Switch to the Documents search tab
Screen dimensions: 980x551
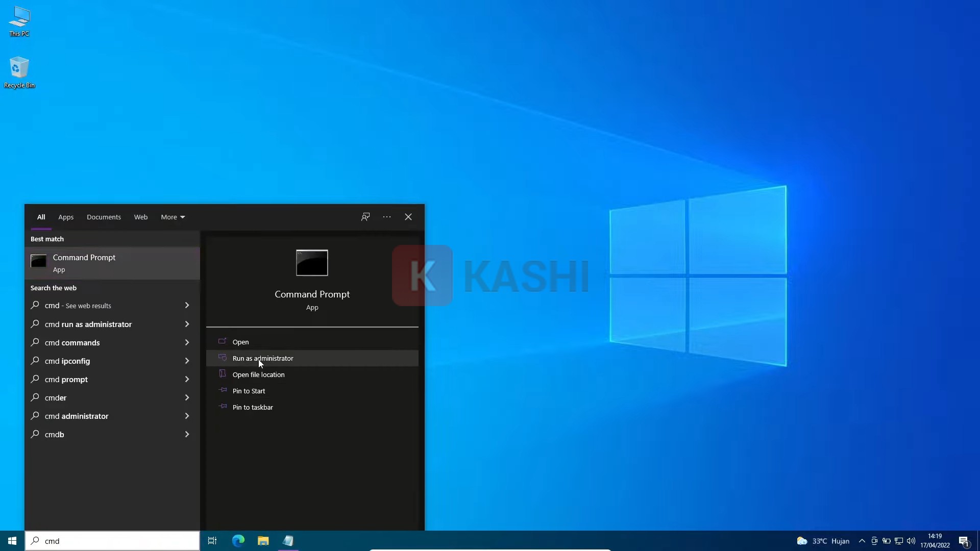pos(104,217)
